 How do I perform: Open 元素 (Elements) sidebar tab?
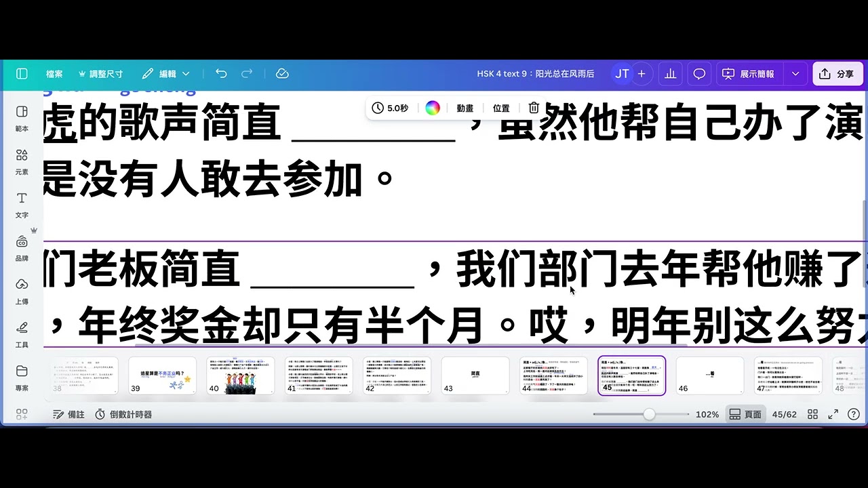[x=22, y=161]
